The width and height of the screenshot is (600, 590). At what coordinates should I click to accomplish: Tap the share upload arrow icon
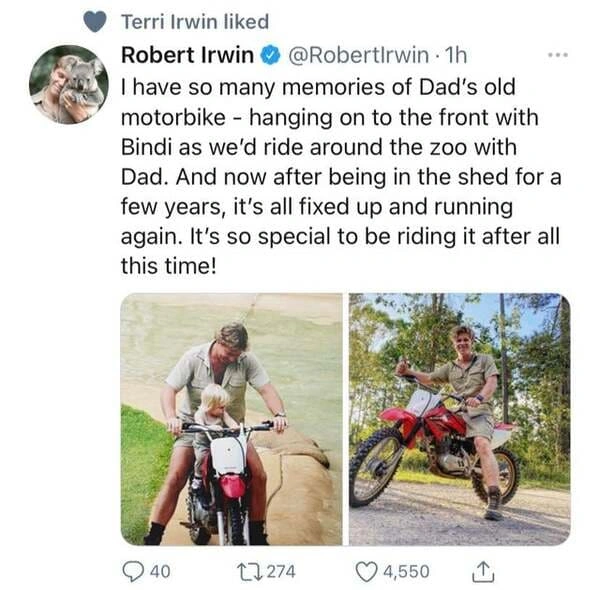tap(482, 570)
